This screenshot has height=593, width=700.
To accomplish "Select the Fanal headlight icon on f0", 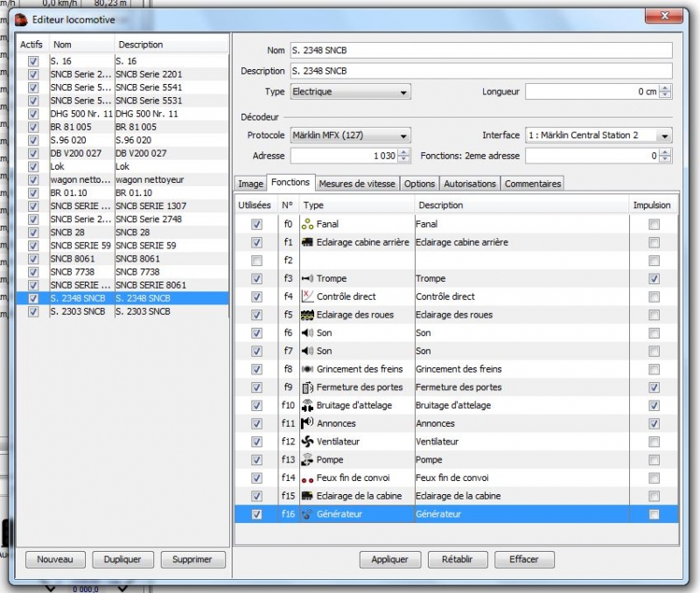I will click(x=307, y=224).
